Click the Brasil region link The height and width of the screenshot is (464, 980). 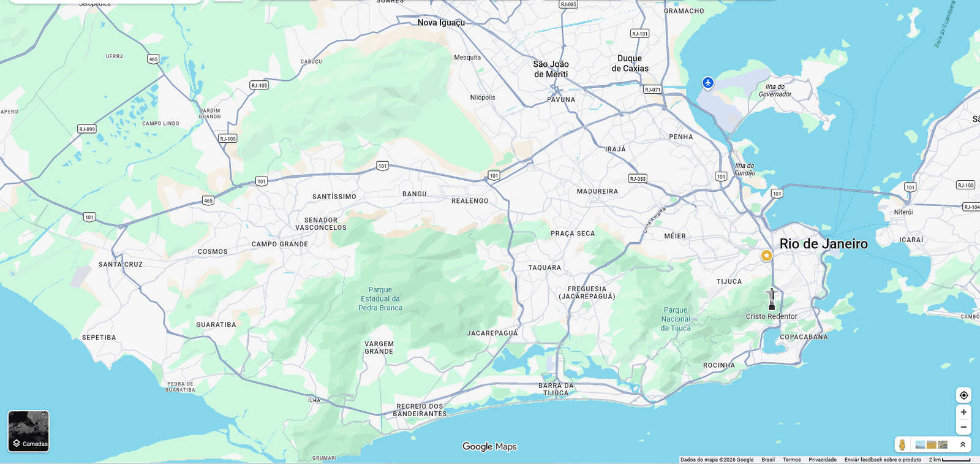coord(768,460)
